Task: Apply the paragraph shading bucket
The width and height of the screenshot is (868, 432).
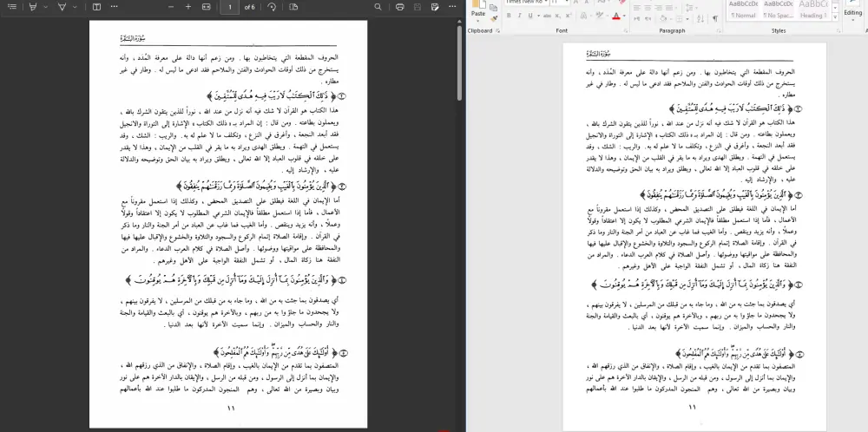Action: click(x=663, y=19)
